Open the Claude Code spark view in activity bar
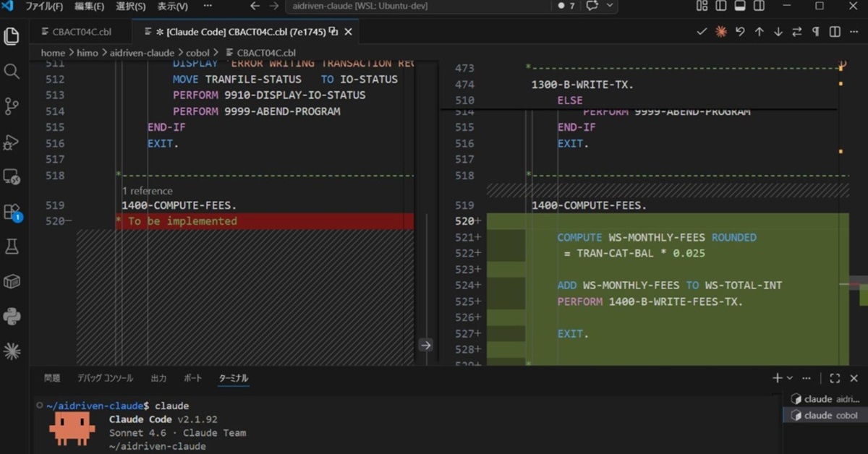The height and width of the screenshot is (454, 868). 12,352
